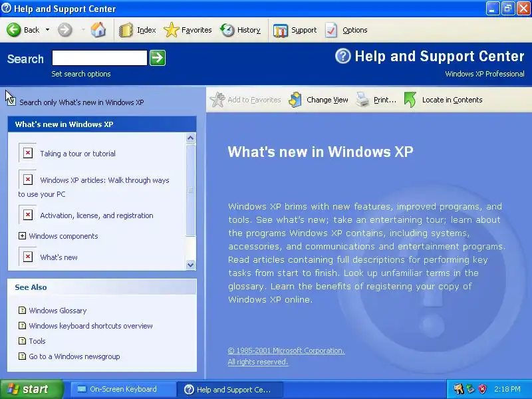This screenshot has height=399, width=532.
Task: Switch to On-Screen Keyboard taskbar button
Action: tap(123, 389)
